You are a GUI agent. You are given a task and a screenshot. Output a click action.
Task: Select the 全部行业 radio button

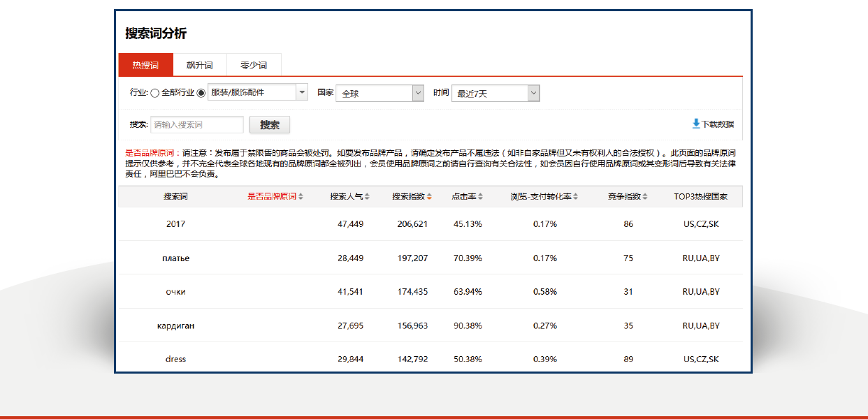pos(155,93)
